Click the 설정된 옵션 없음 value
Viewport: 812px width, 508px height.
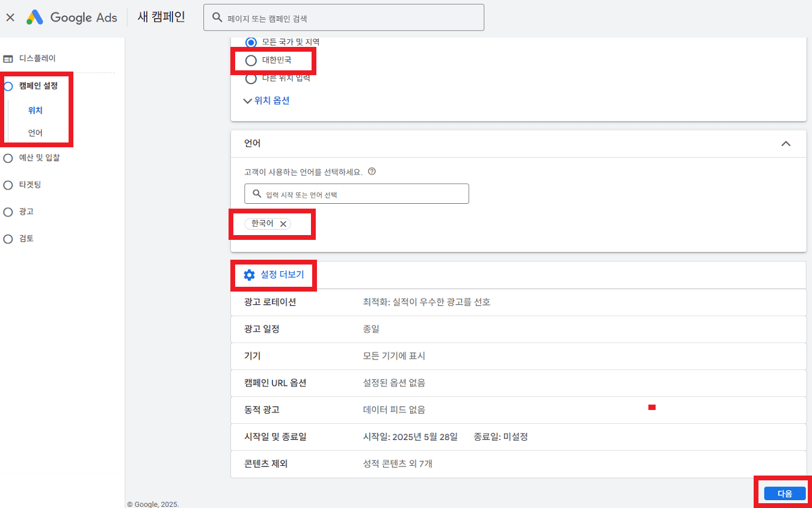click(x=394, y=383)
